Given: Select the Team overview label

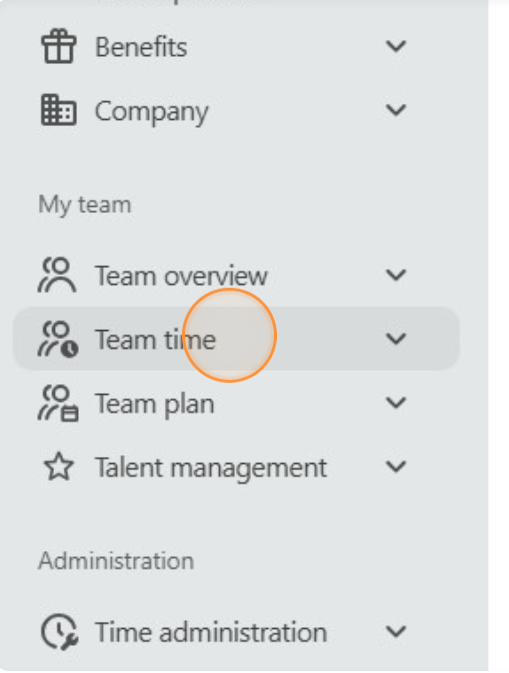Looking at the screenshot, I should click(181, 276).
